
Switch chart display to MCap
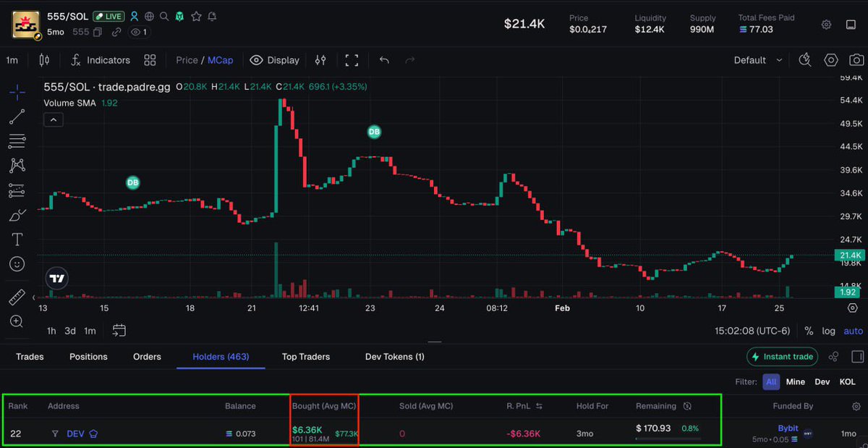[x=220, y=60]
